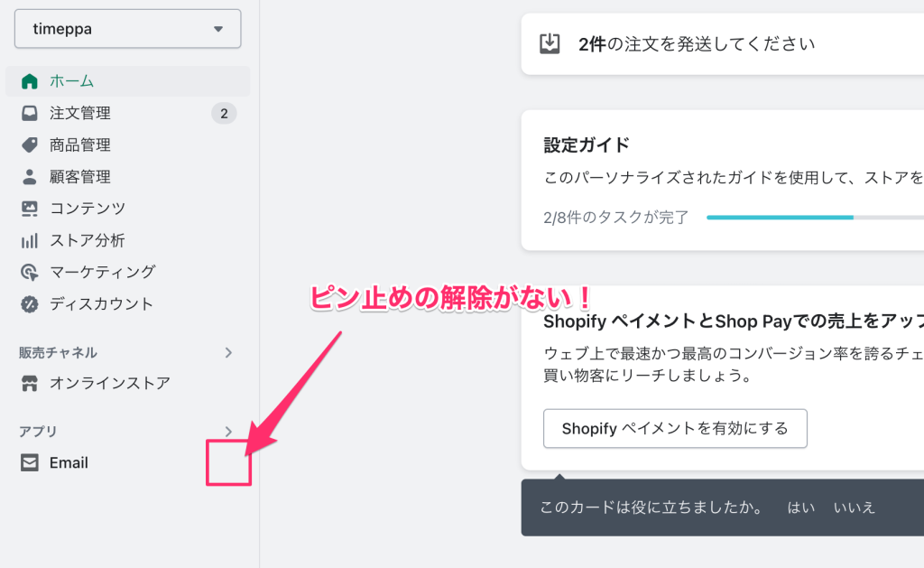Click このカードは役に立ちましたか text
The height and width of the screenshot is (568, 924).
pyautogui.click(x=651, y=507)
